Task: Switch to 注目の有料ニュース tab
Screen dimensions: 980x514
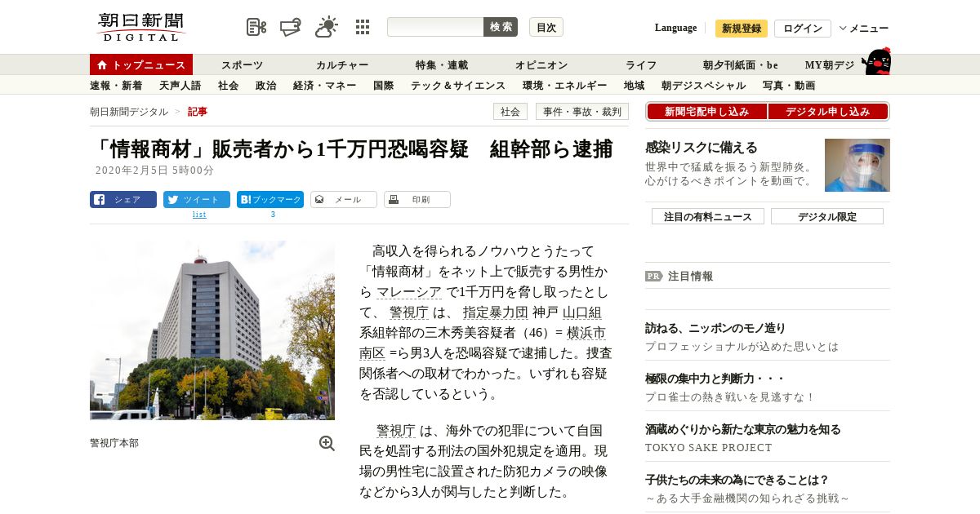Action: [708, 216]
